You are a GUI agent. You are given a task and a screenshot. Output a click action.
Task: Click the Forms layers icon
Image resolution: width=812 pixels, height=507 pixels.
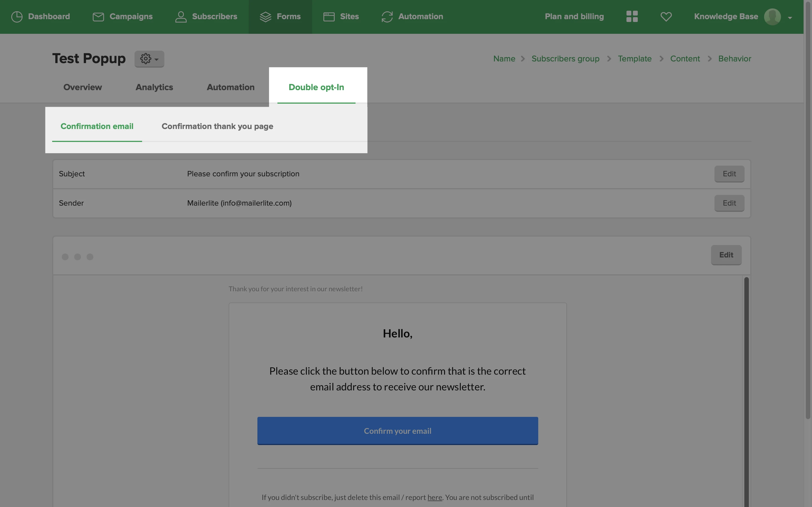point(265,17)
